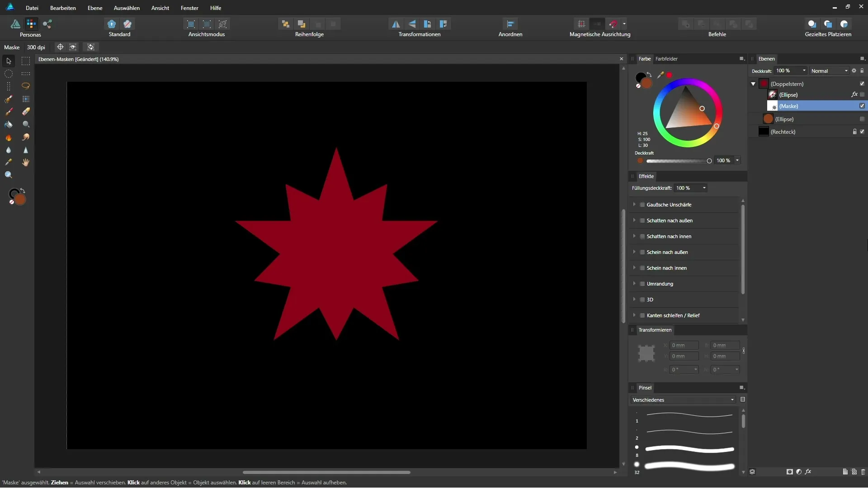The width and height of the screenshot is (868, 488).
Task: Click the red recent color swatch in Farbe
Action: point(669,75)
